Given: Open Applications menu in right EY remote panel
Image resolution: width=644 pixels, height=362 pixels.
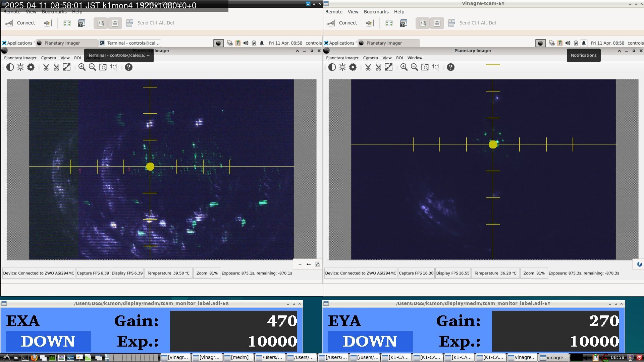Looking at the screenshot, I should (339, 43).
